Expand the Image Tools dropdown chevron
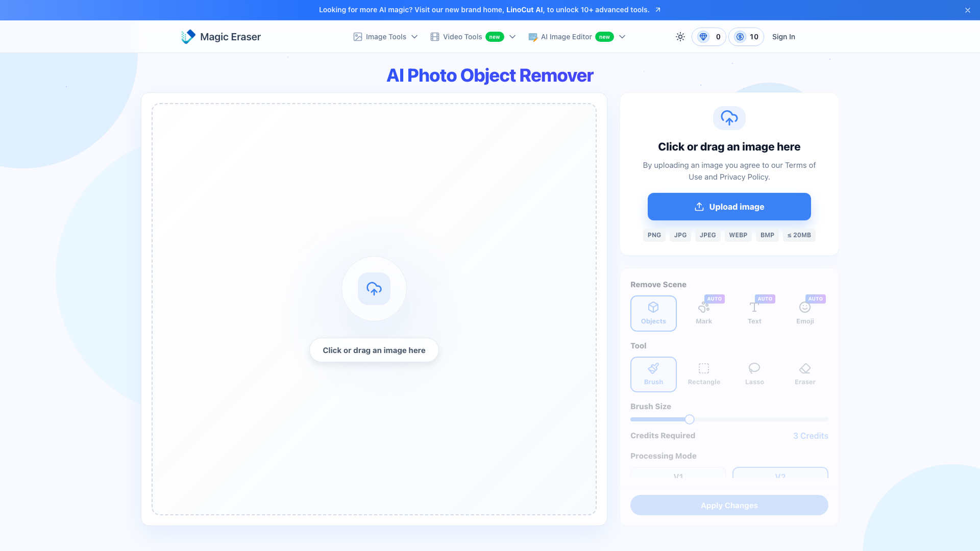Viewport: 980px width, 551px height. (x=414, y=37)
